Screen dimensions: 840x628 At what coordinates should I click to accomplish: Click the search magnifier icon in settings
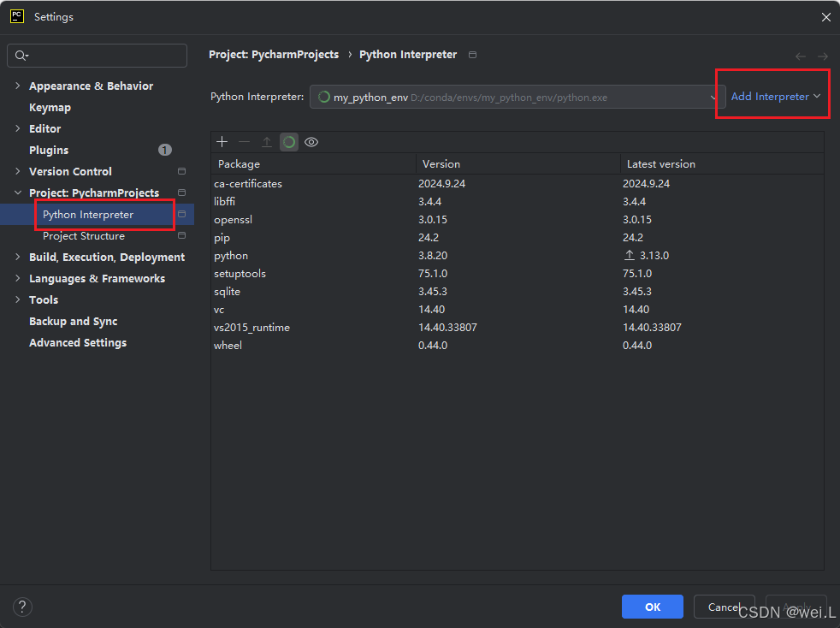click(21, 56)
